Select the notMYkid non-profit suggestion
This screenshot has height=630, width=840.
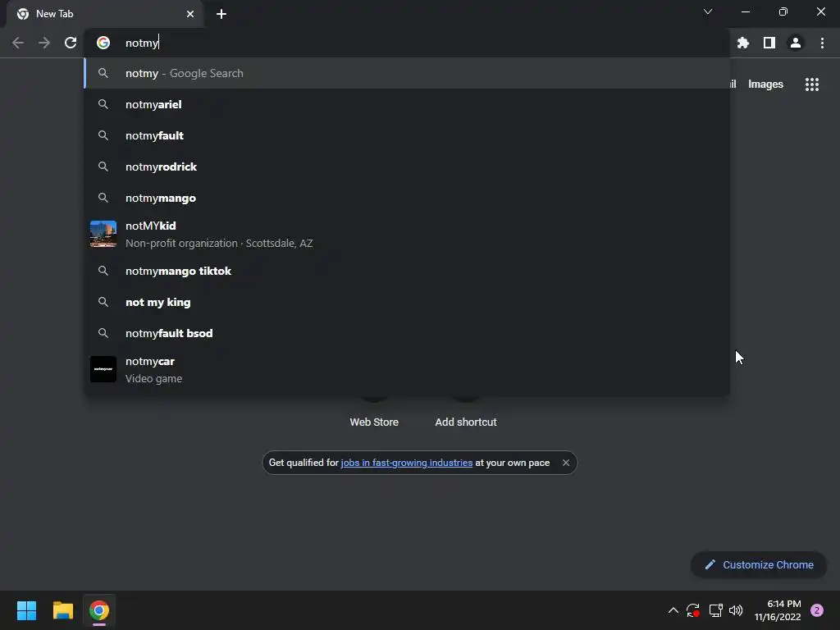point(407,234)
